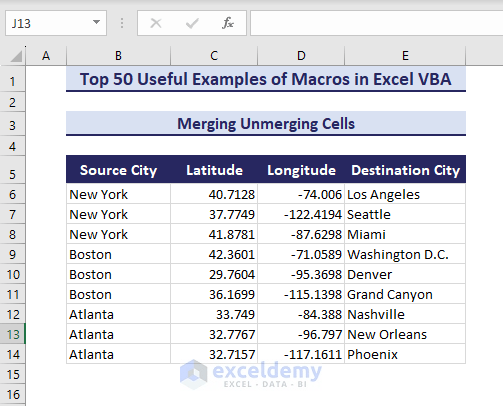Screen dimensions: 503x406
Task: Select the 'Boston' cell in row 11
Action: (118, 294)
